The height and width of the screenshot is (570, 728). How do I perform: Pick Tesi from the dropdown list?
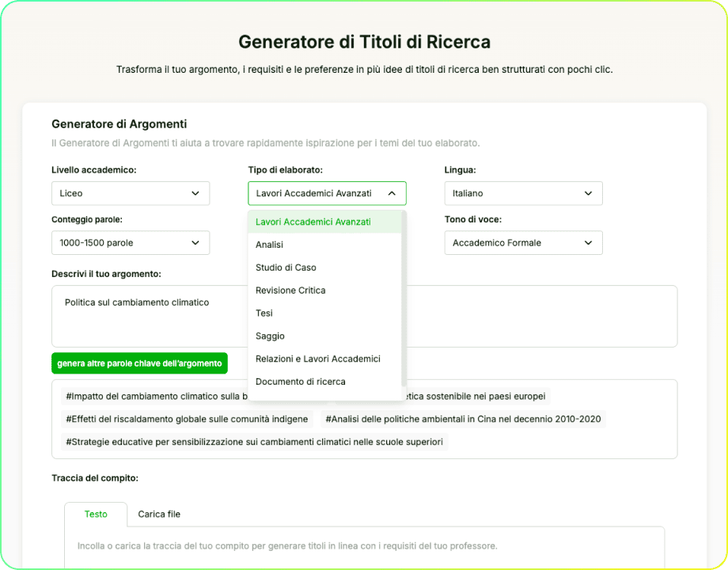[x=324, y=313]
